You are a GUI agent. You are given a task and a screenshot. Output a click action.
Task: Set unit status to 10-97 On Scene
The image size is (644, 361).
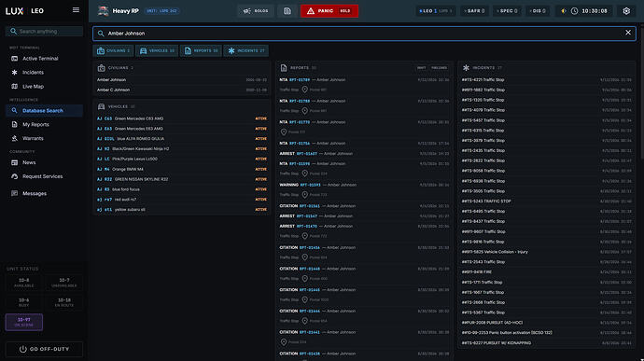click(24, 322)
